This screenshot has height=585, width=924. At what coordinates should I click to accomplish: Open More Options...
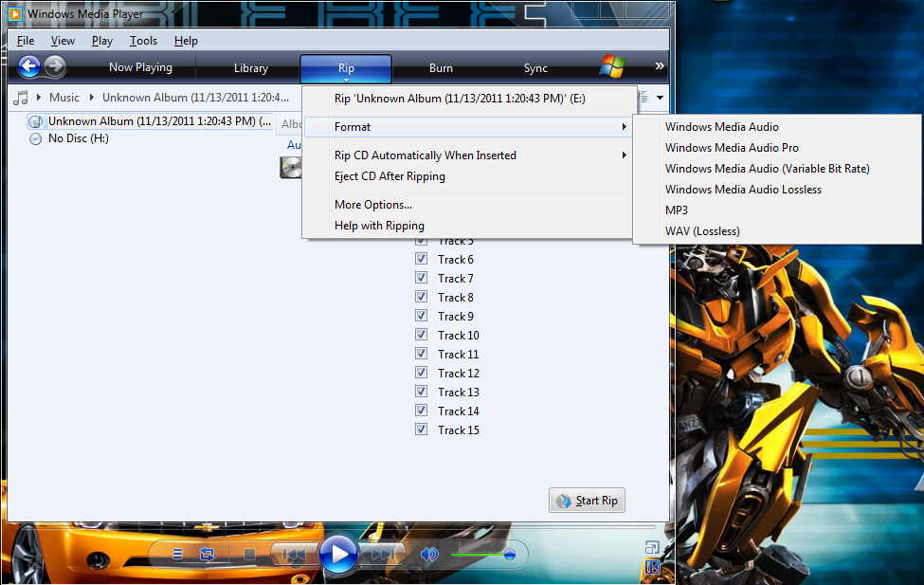(x=469, y=205)
